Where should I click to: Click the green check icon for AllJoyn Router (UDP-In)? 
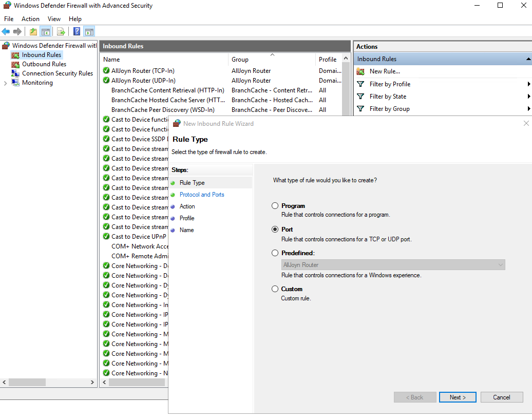(106, 81)
